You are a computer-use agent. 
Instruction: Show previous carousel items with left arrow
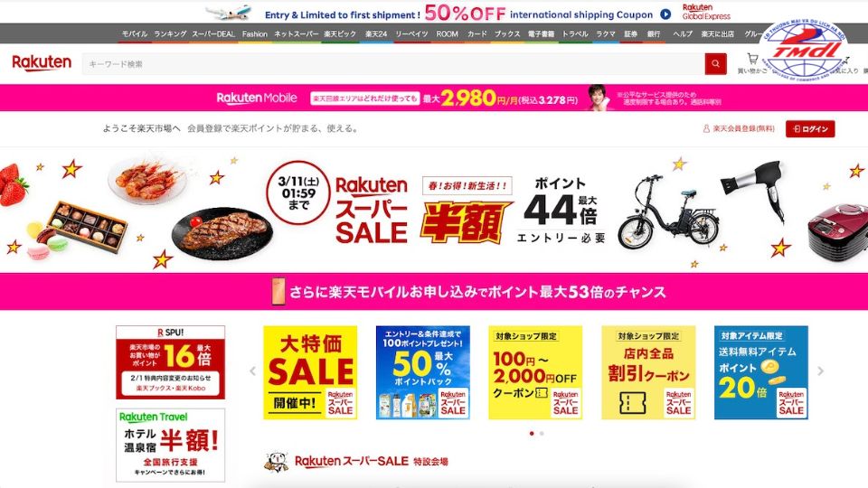point(252,371)
